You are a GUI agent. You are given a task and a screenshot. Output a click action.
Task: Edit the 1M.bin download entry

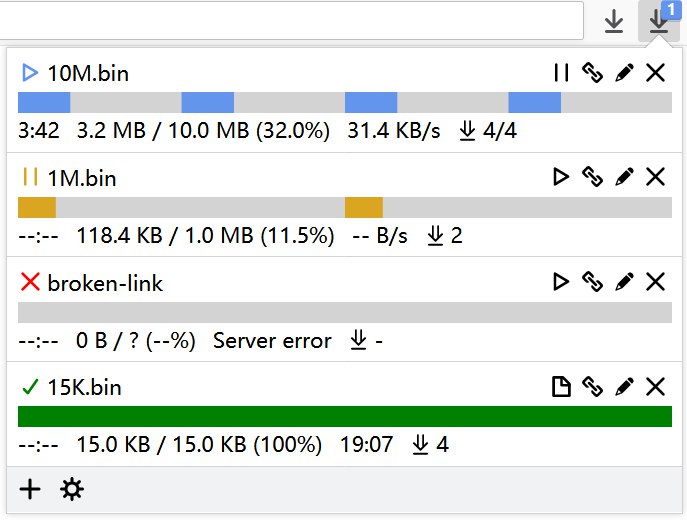point(624,177)
